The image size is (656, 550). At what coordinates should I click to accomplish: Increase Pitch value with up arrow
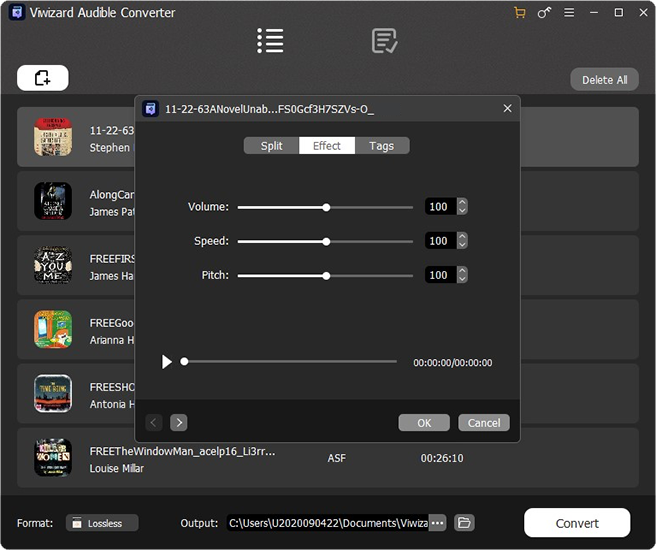coord(462,271)
